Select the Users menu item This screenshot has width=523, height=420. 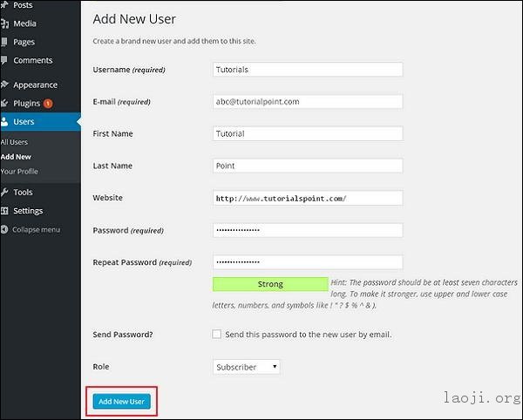point(40,122)
